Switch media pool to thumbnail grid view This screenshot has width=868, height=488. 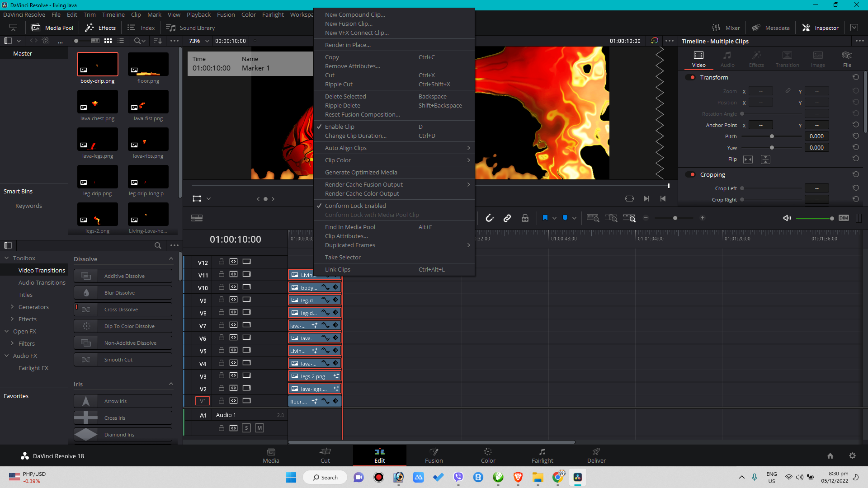tap(108, 41)
